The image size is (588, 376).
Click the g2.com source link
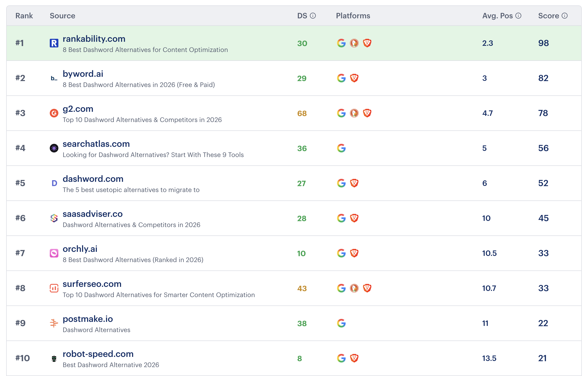[78, 109]
